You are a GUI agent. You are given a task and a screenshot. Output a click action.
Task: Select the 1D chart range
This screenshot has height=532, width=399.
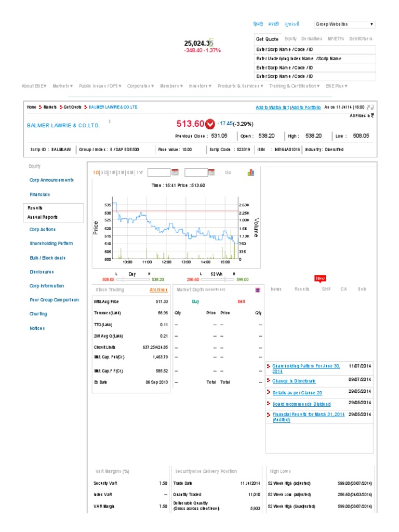pos(96,172)
